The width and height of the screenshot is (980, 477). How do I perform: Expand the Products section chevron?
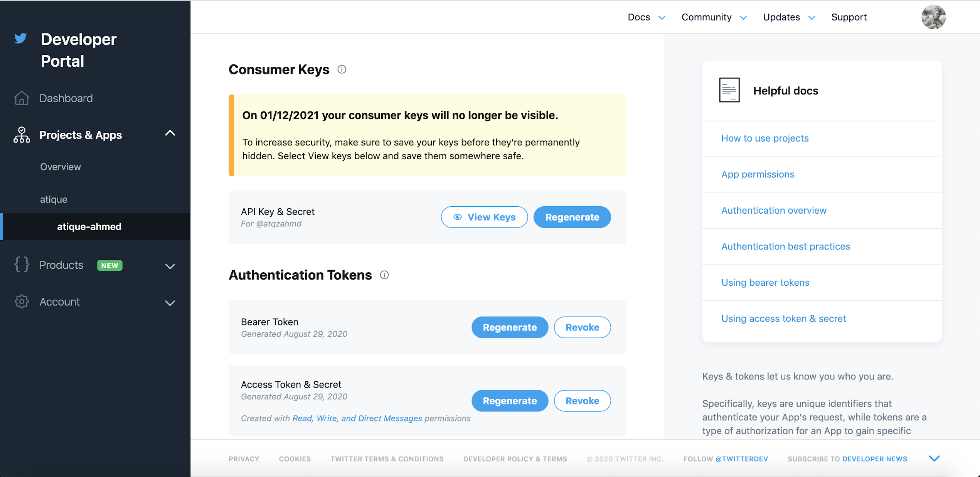170,266
